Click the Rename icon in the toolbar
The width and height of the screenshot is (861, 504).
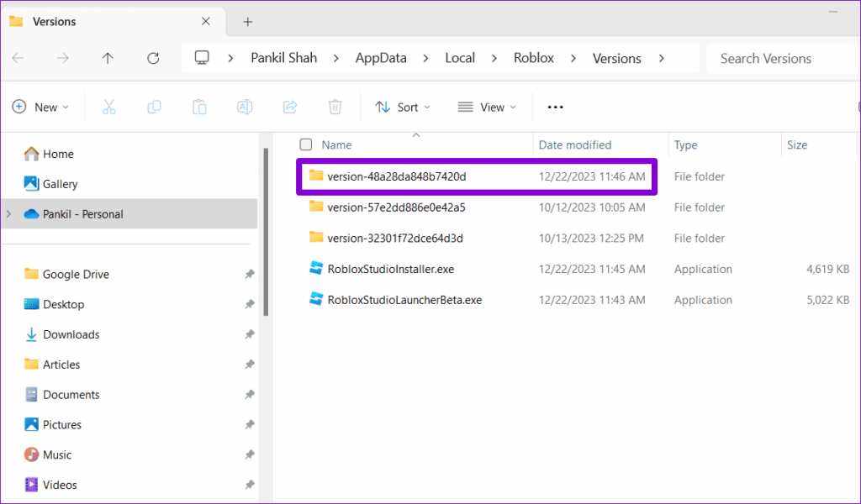[245, 107]
